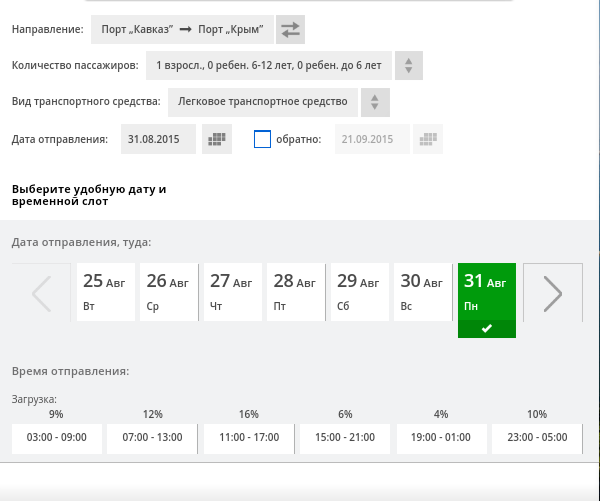Image resolution: width=600 pixels, height=504 pixels.
Task: Expand Легковое транспортное средство dropdown field
Action: pos(263,102)
